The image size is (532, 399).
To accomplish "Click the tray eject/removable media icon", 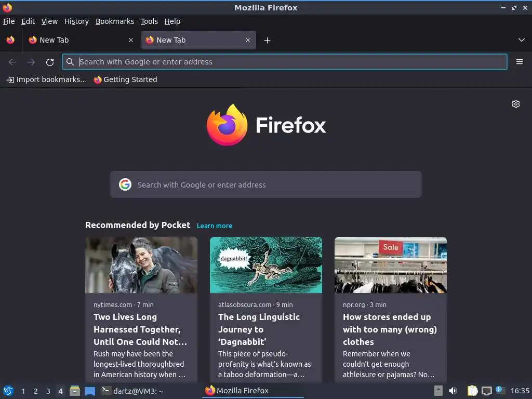I will click(438, 391).
